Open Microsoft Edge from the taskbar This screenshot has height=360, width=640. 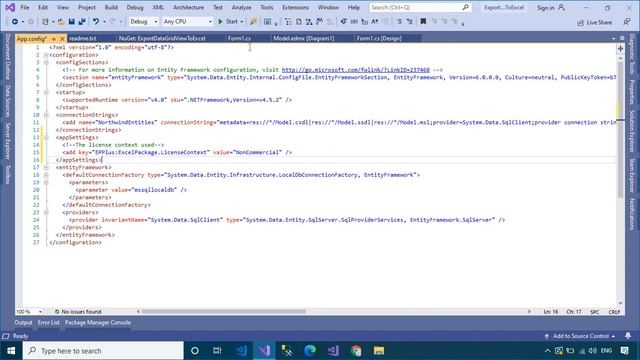click(x=310, y=351)
